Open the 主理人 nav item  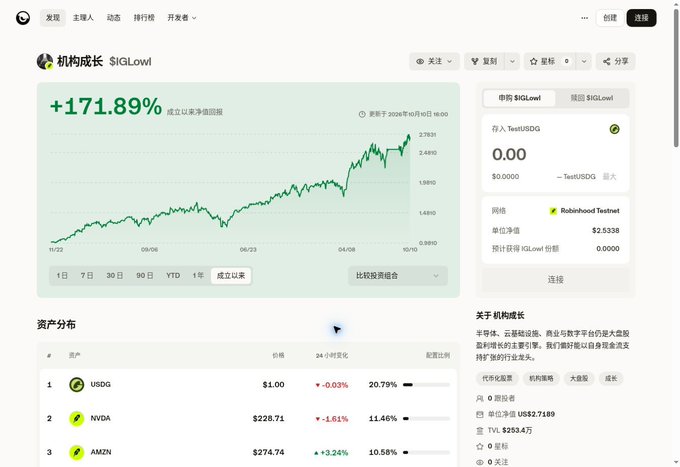coord(83,18)
